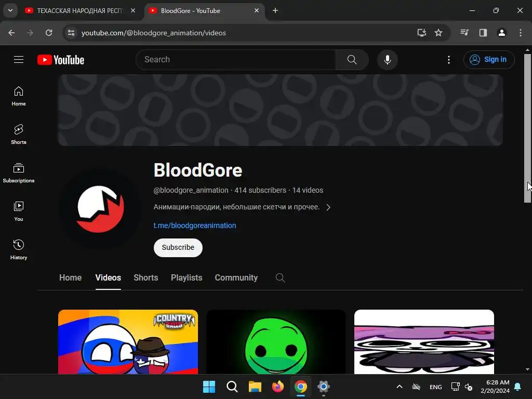Image resolution: width=532 pixels, height=399 pixels.
Task: Open the green smiley face video thumbnail
Action: coord(276,342)
